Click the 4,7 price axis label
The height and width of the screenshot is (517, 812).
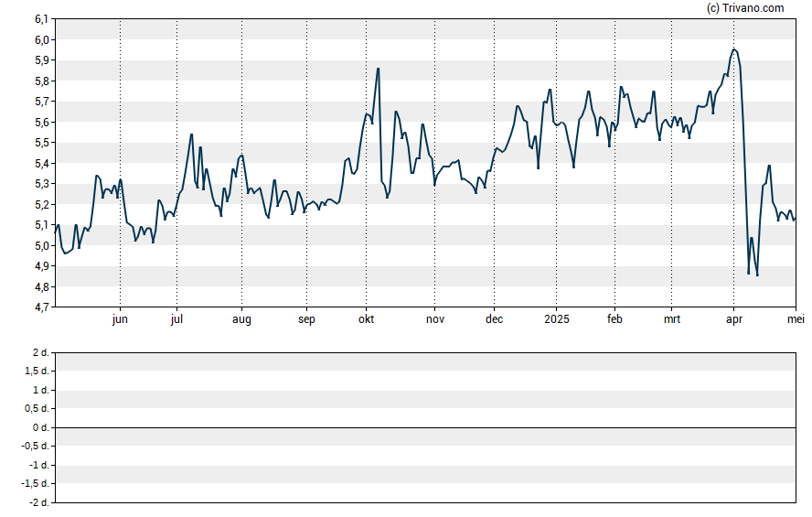click(41, 307)
